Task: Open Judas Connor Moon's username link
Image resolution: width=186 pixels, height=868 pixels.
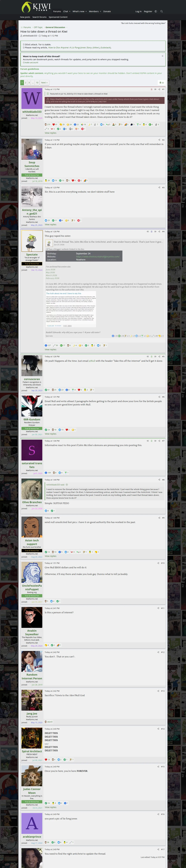Action: point(32,791)
